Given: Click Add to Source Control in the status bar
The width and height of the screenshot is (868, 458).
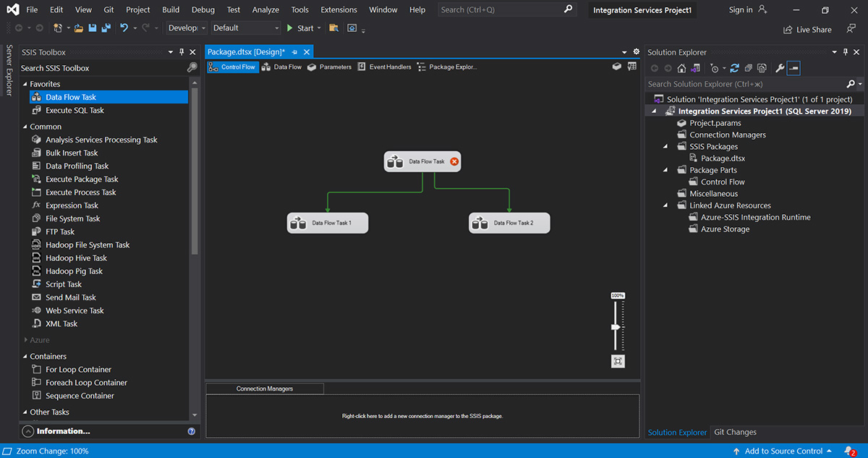Looking at the screenshot, I should [x=783, y=451].
